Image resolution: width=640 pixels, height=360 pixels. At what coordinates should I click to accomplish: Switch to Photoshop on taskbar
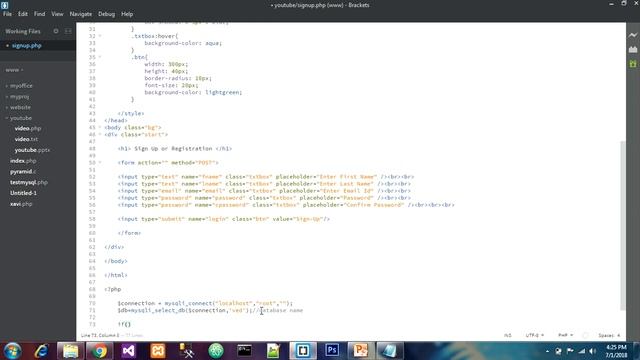(x=332, y=351)
